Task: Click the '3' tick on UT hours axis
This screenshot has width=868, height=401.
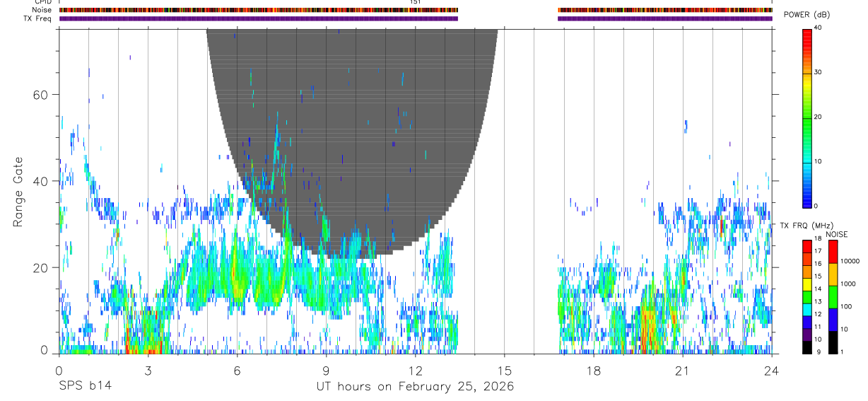Action: tap(148, 370)
